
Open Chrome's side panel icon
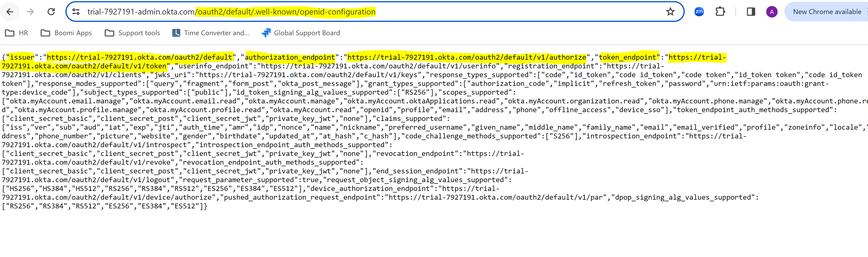(751, 12)
